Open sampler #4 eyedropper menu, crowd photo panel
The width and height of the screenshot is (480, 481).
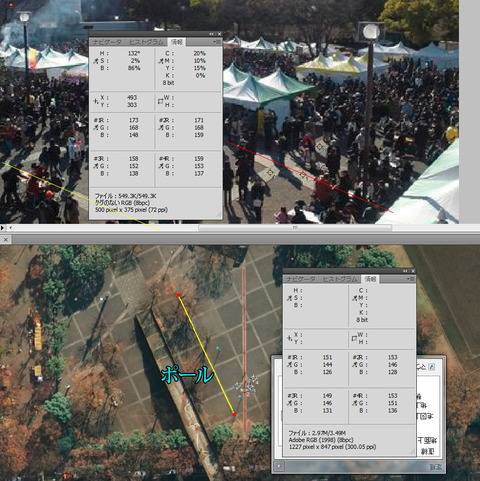161,166
